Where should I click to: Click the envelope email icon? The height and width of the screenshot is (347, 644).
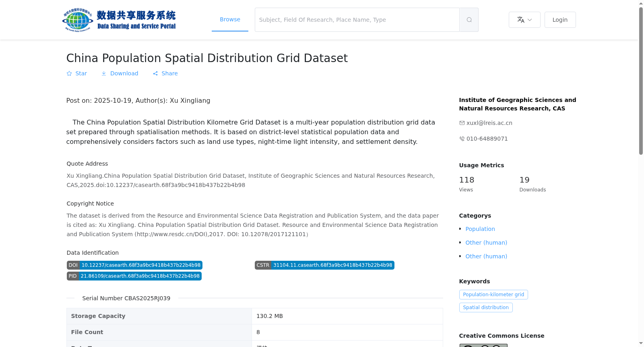pos(462,123)
